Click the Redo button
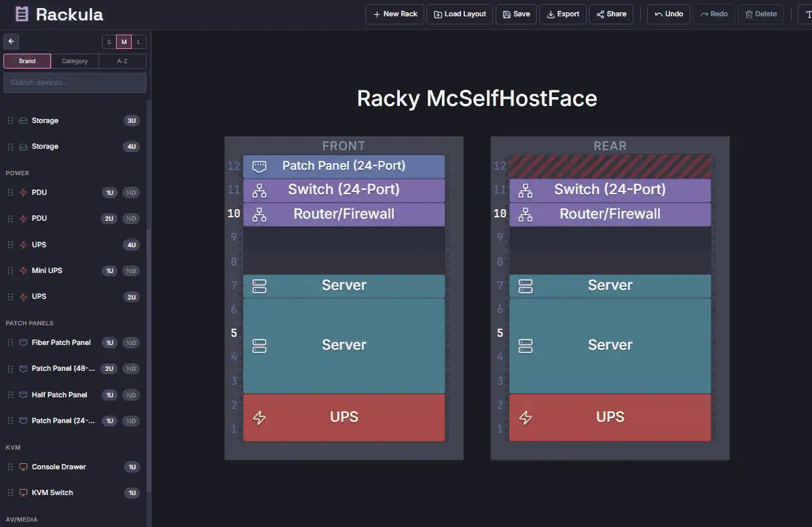Viewport: 812px width, 527px height. (x=714, y=14)
